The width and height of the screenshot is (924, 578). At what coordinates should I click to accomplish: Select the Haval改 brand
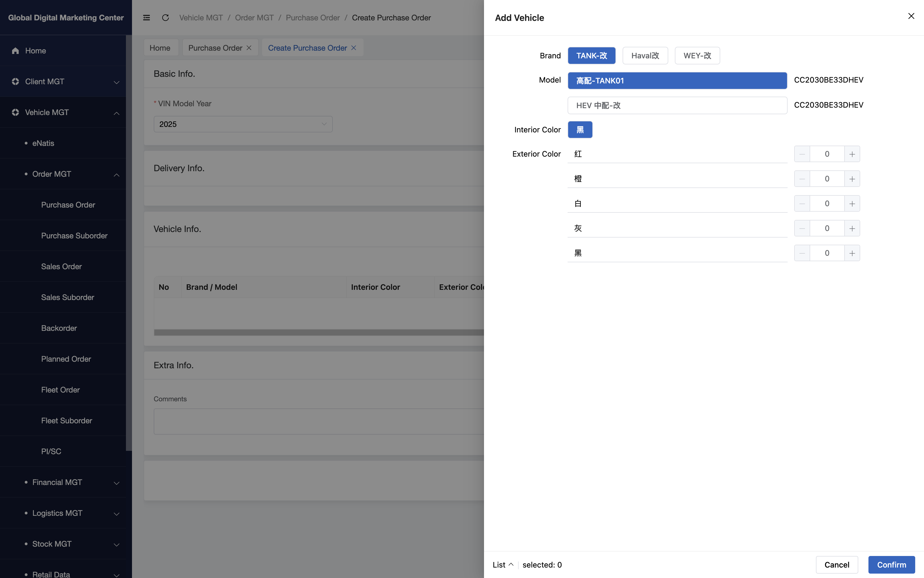pos(645,56)
